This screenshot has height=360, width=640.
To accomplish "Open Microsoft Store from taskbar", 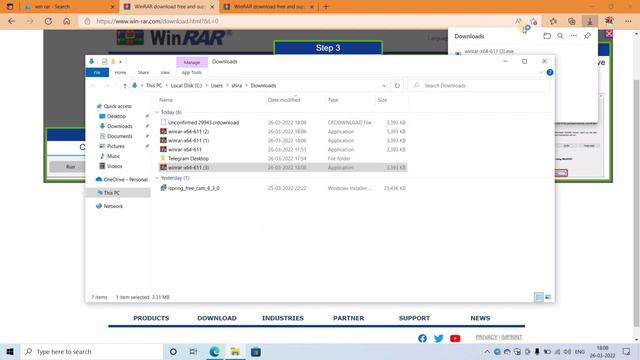I will pos(256,352).
